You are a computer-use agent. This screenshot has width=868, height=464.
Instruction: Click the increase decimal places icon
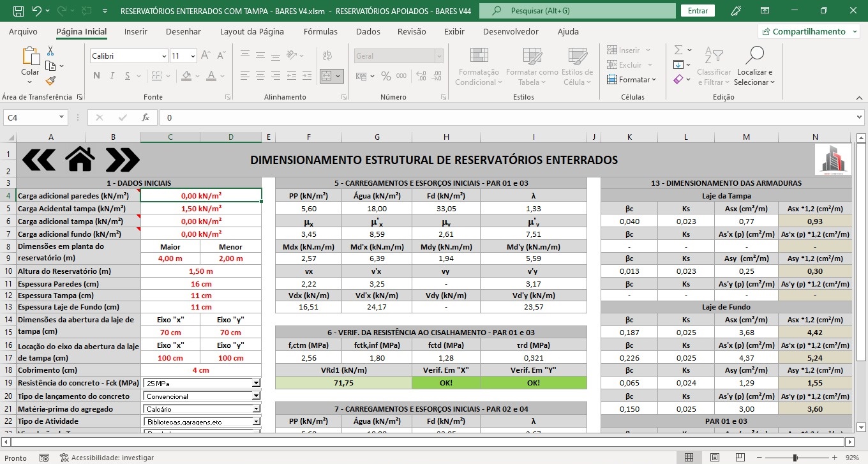point(421,76)
